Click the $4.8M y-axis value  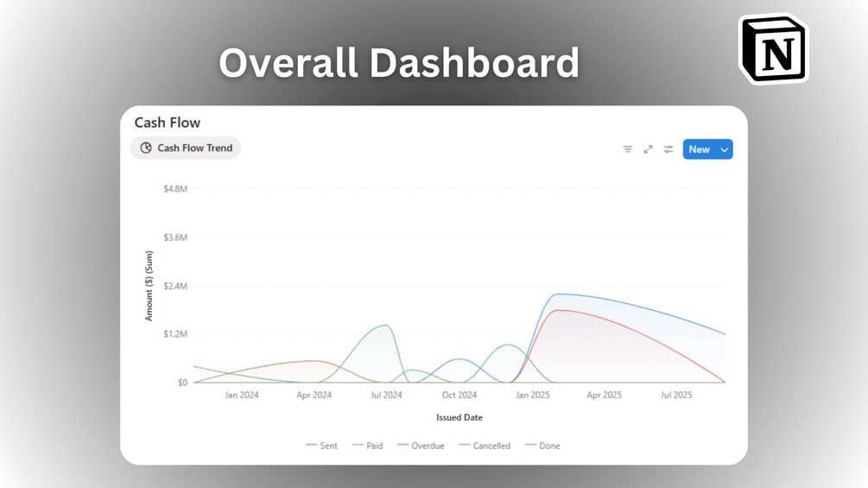[x=175, y=188]
